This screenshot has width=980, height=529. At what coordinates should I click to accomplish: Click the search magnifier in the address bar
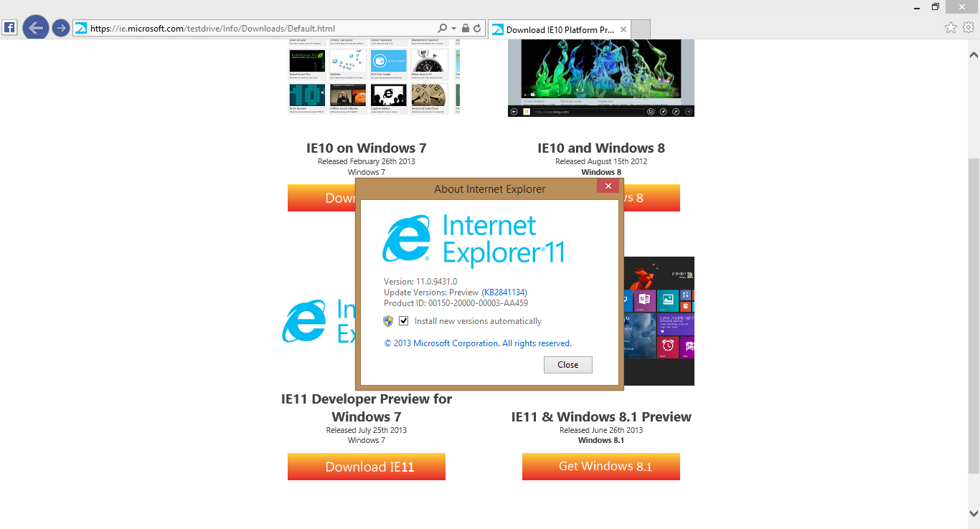tap(442, 29)
